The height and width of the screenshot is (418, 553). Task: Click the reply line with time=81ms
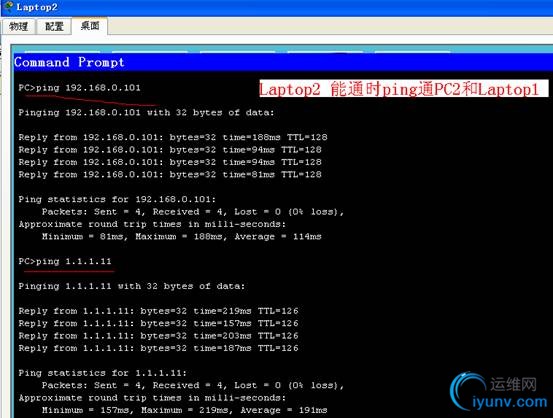pyautogui.click(x=170, y=175)
